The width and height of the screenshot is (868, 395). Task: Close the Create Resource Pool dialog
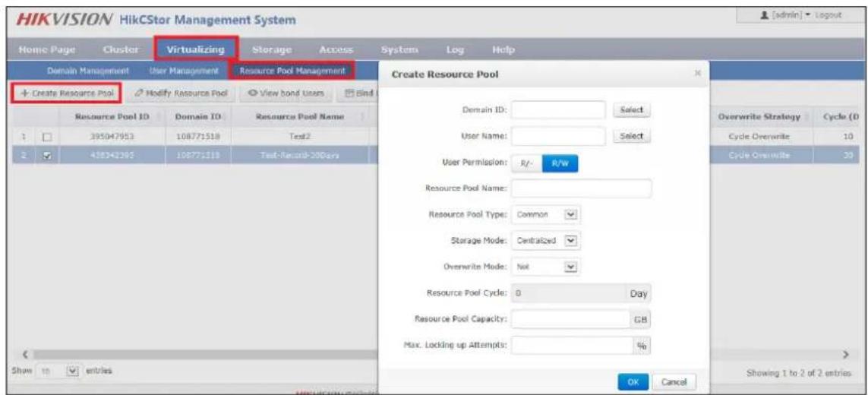tap(698, 74)
